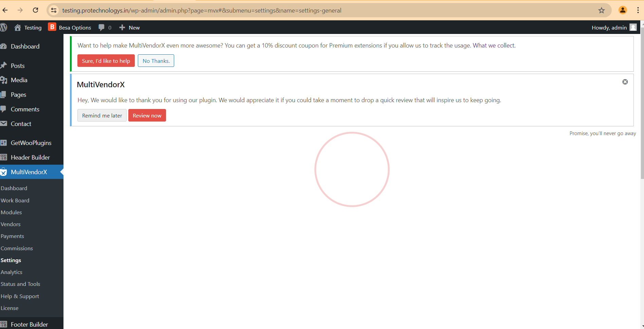Click the Remind me later button

click(x=102, y=115)
